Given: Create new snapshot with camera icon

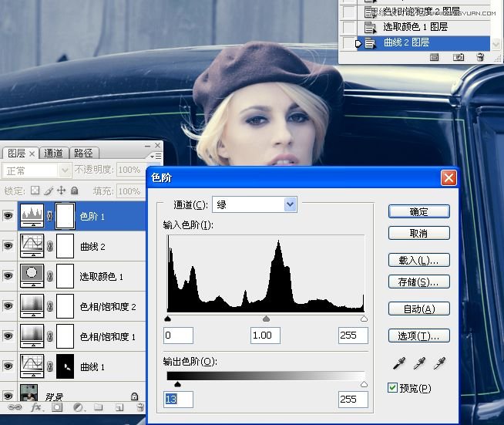Looking at the screenshot, I should pyautogui.click(x=459, y=57).
